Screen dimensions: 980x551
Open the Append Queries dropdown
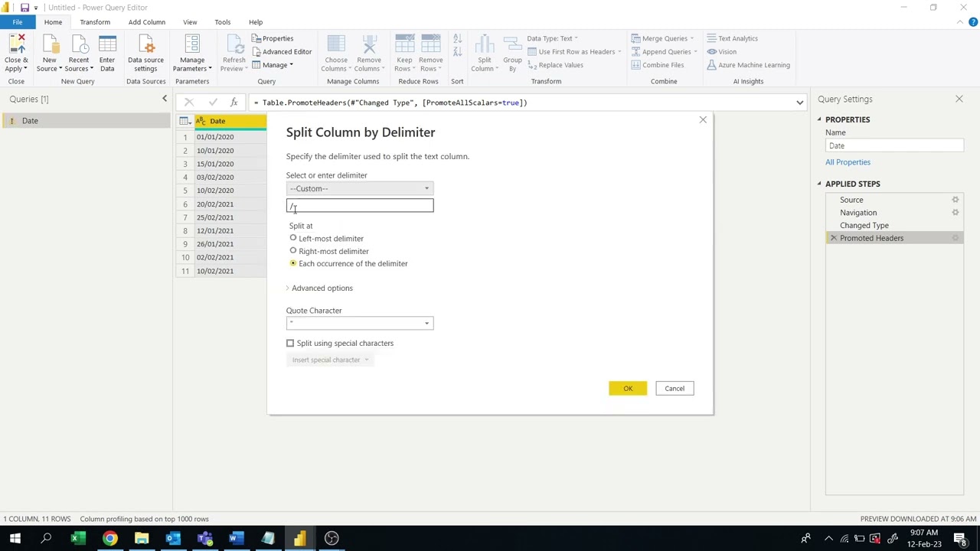pyautogui.click(x=664, y=51)
